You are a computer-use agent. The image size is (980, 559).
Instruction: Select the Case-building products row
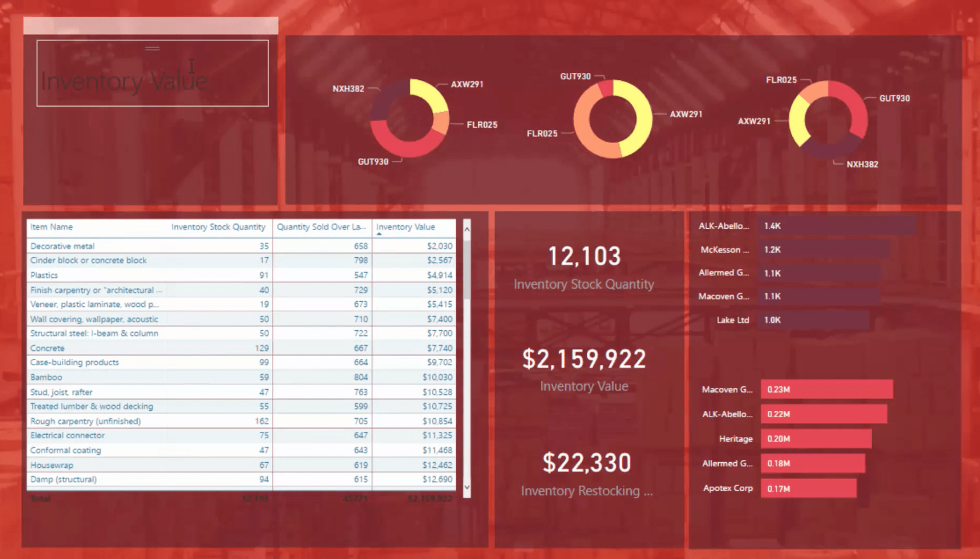(x=242, y=362)
